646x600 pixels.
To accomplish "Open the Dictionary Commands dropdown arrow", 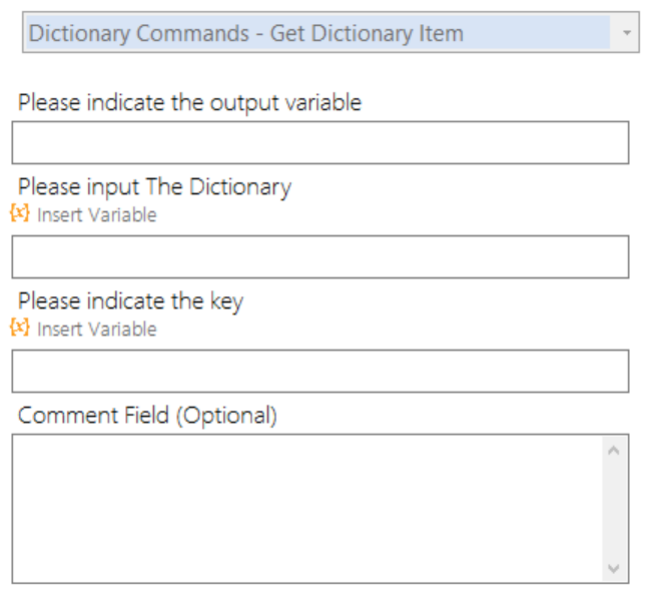I will pos(626,33).
